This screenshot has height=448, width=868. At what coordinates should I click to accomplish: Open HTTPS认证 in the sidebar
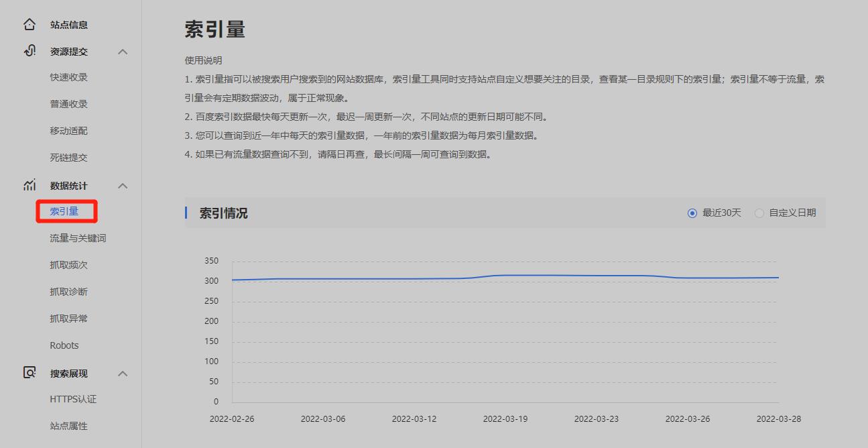click(x=73, y=399)
